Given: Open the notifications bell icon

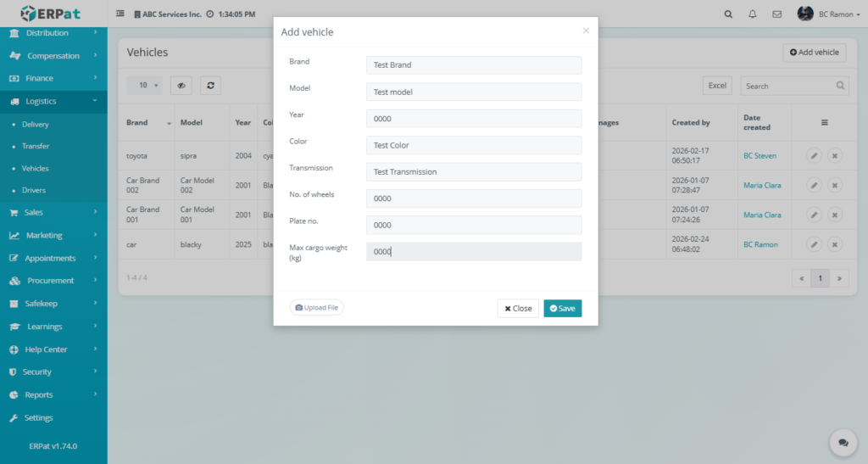Looking at the screenshot, I should coord(753,14).
